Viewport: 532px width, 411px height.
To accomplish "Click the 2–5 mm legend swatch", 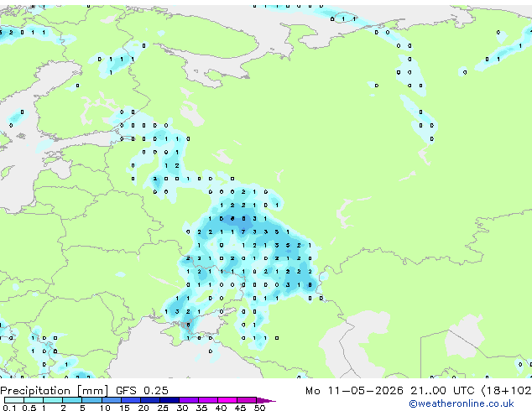I will point(72,400).
